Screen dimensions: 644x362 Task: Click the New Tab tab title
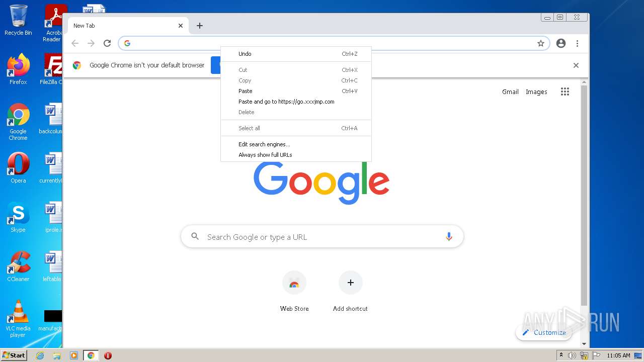(84, 26)
